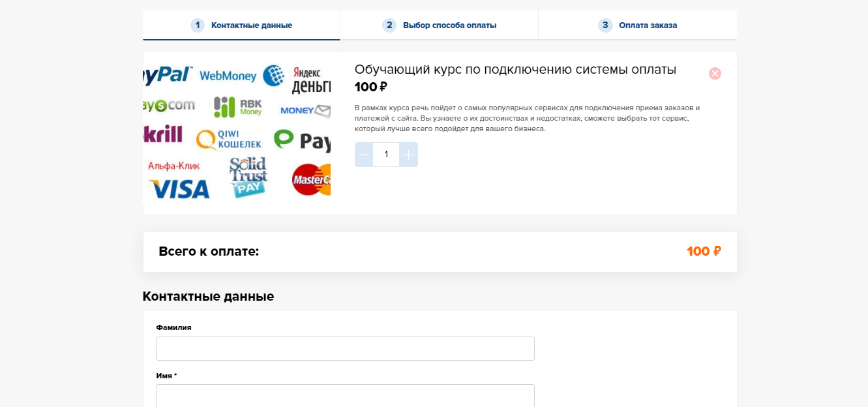This screenshot has width=868, height=407.
Task: Click the step 2 number circle
Action: point(389,25)
